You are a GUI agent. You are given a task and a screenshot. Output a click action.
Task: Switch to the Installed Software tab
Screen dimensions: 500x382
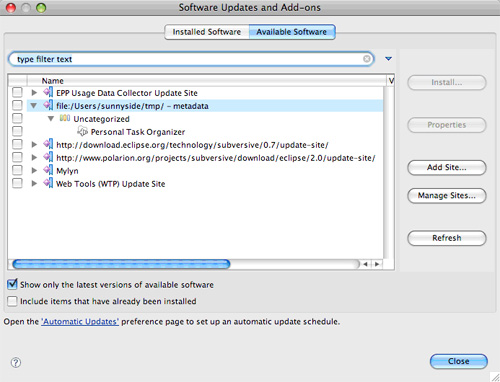click(x=207, y=32)
